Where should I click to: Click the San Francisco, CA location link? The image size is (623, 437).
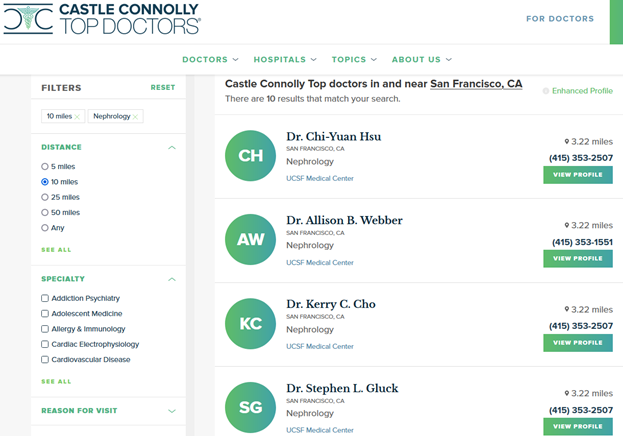(476, 84)
